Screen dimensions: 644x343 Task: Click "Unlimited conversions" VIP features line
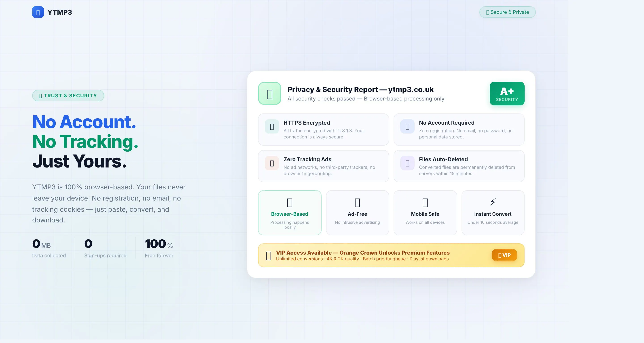click(362, 259)
